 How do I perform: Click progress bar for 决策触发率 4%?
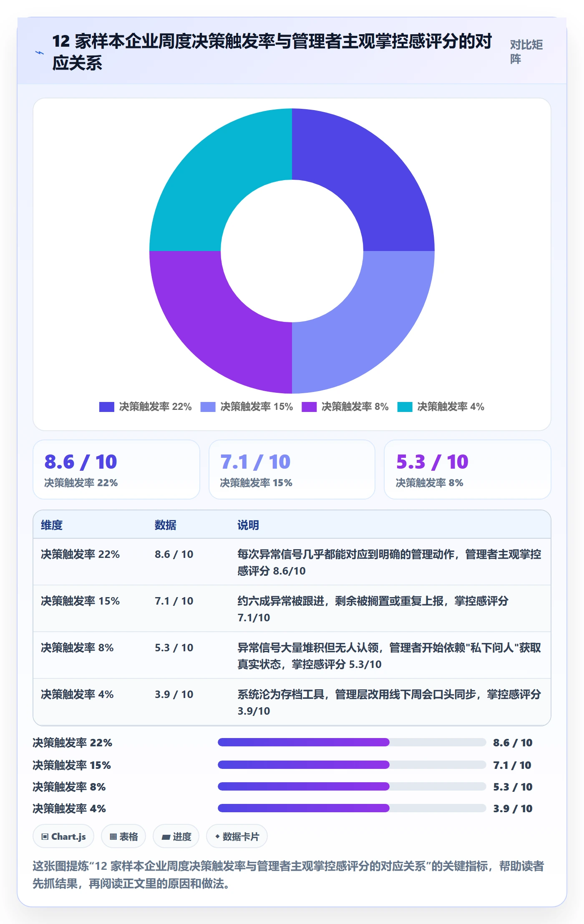click(x=352, y=808)
